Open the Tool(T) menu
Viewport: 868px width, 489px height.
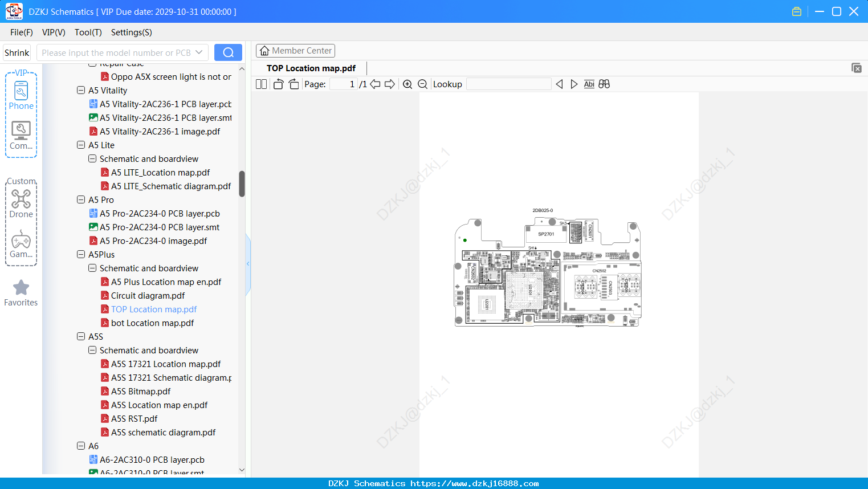click(88, 32)
